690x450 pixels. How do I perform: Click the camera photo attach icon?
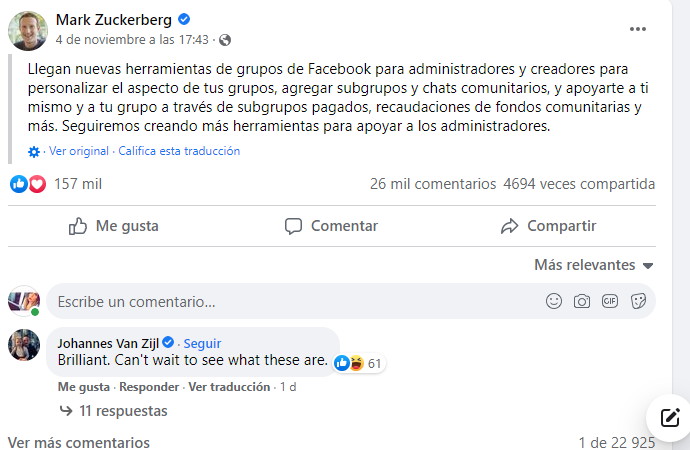[x=581, y=301]
